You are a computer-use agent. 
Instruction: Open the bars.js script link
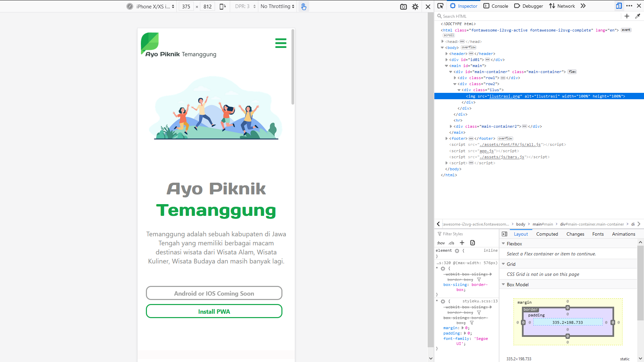pyautogui.click(x=502, y=157)
